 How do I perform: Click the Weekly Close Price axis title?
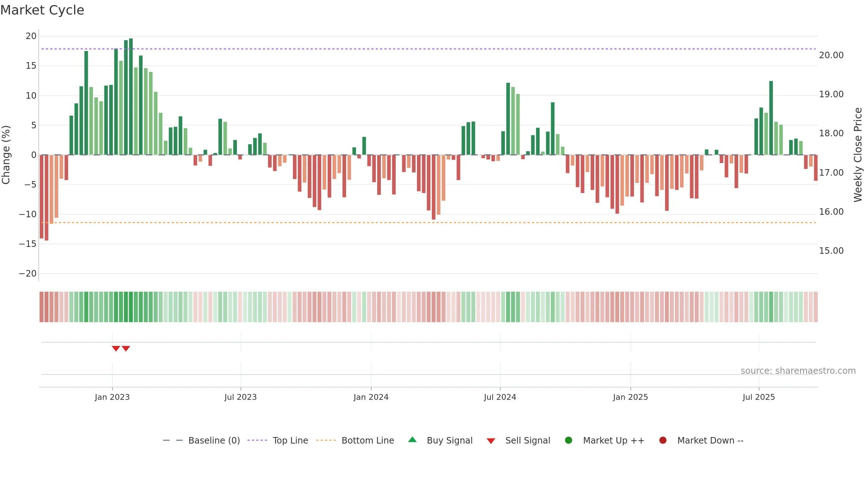pyautogui.click(x=858, y=155)
